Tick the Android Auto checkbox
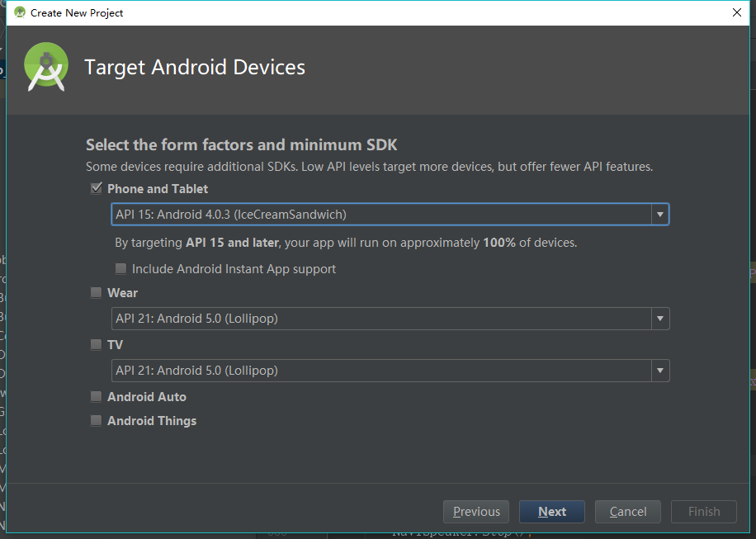 [97, 396]
